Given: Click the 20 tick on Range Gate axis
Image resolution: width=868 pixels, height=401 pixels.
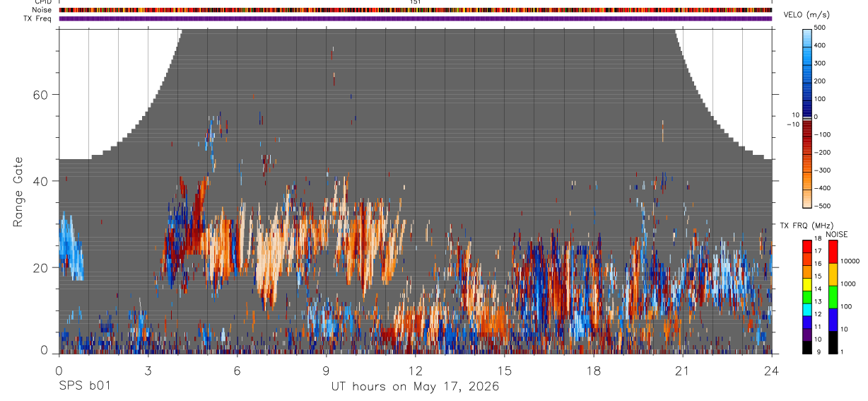Looking at the screenshot, I should point(42,267).
